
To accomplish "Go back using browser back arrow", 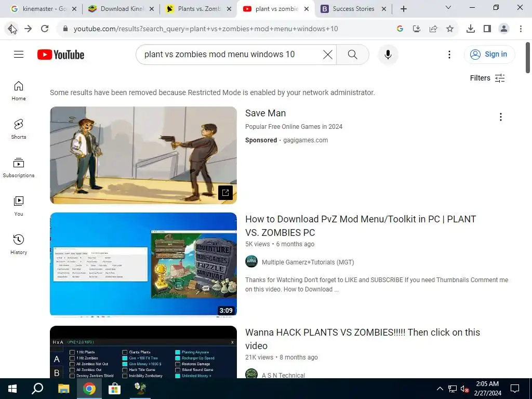I will [x=12, y=29].
